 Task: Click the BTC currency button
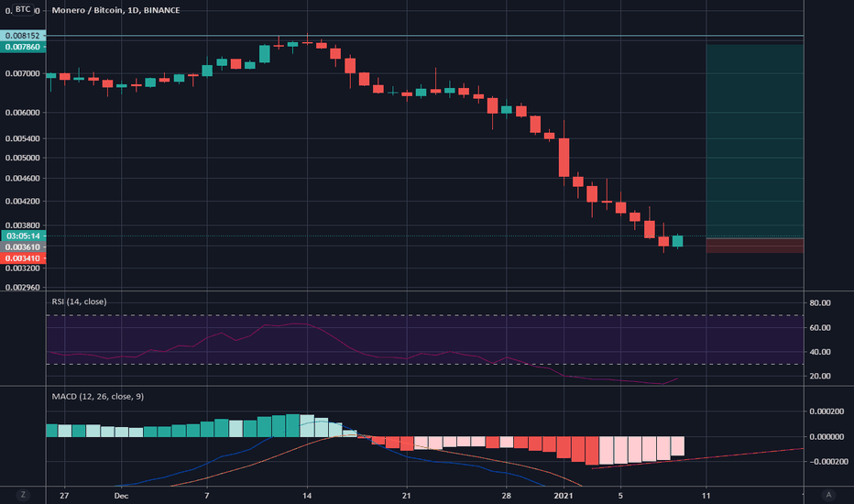[x=23, y=9]
